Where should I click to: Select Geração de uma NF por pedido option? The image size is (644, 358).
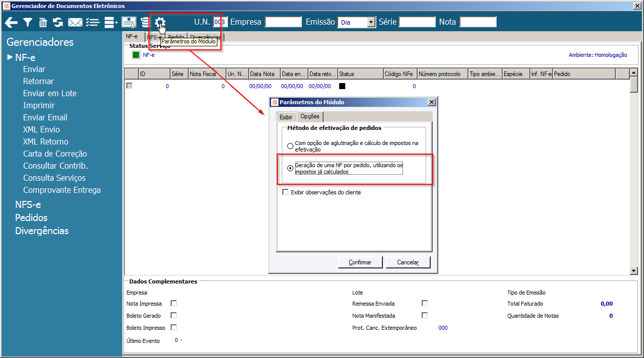[290, 168]
